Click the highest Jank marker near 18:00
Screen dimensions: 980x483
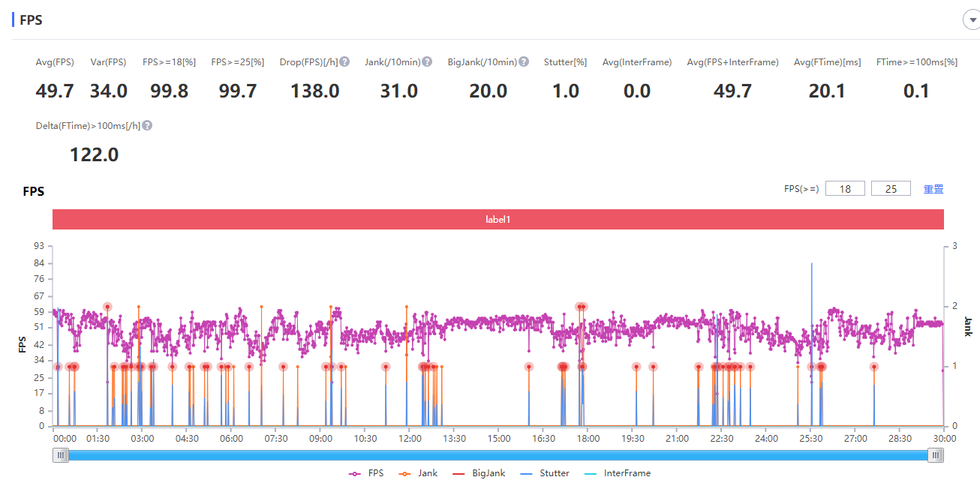(581, 307)
